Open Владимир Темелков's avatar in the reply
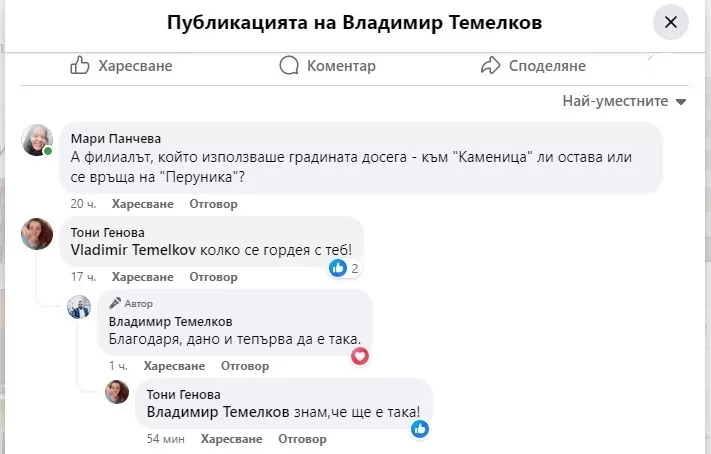 [79, 307]
